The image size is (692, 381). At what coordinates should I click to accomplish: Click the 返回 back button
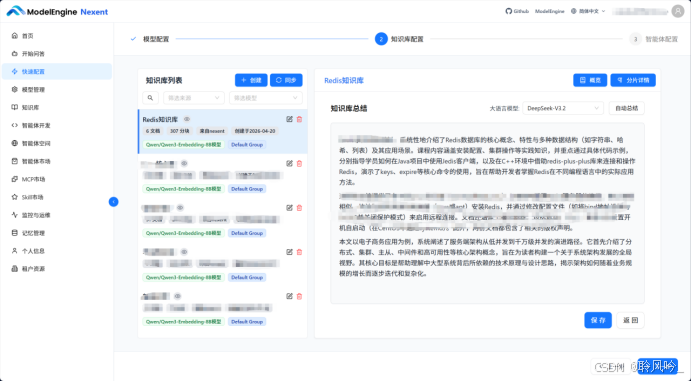(x=630, y=320)
